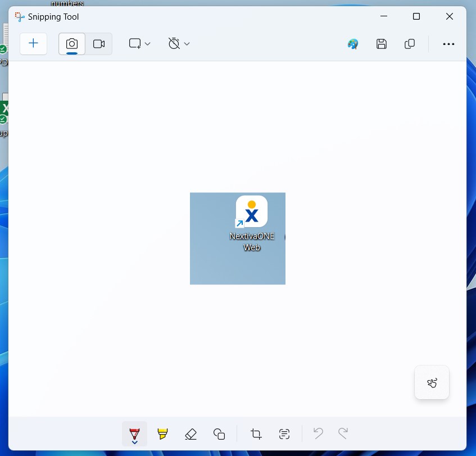The width and height of the screenshot is (476, 456).
Task: Click the Redo arrow
Action: [x=343, y=433]
